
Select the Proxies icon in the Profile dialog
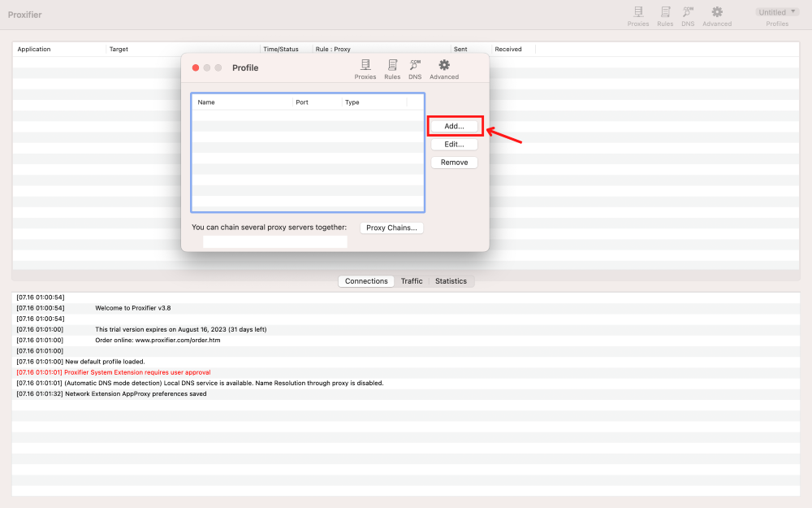click(x=365, y=69)
